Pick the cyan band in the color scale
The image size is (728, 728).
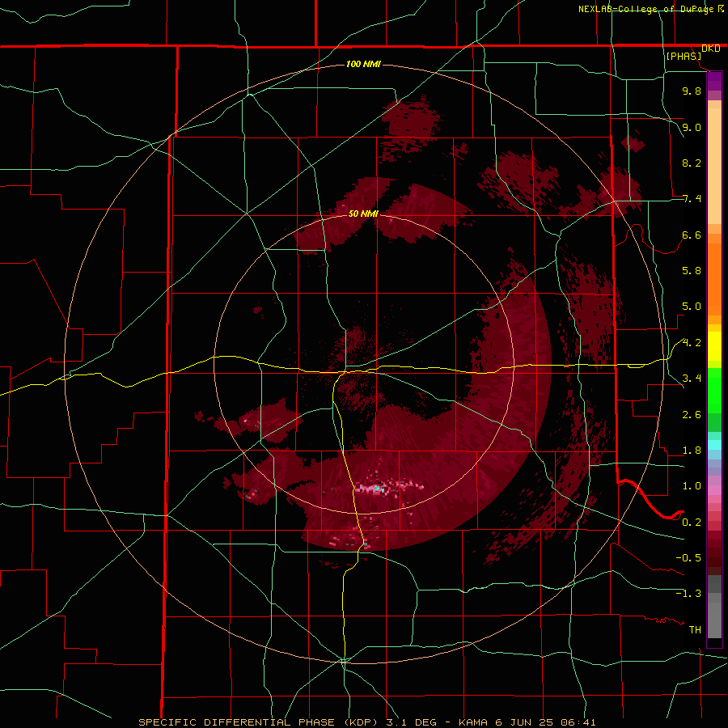coord(714,445)
